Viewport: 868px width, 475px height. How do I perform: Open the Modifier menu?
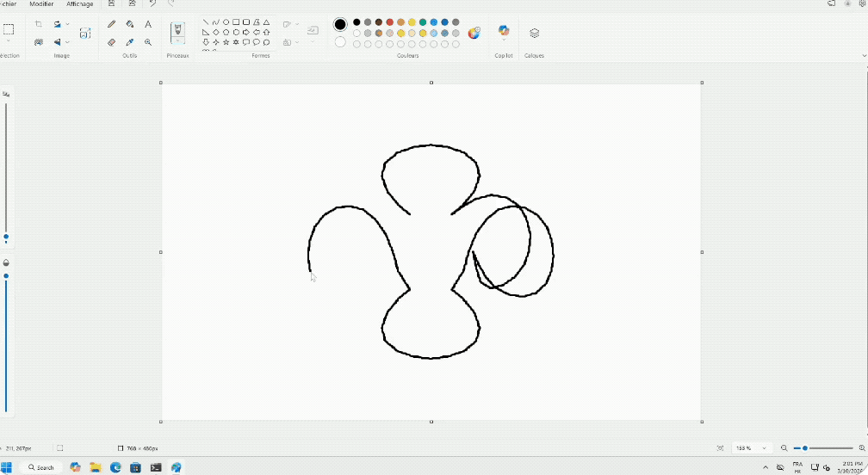pyautogui.click(x=41, y=4)
